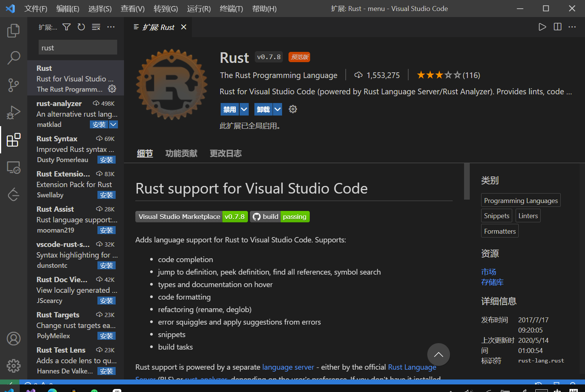Install the vscode-rust-syntax extension by dunstontc
Image resolution: width=585 pixels, height=392 pixels.
pyautogui.click(x=107, y=265)
